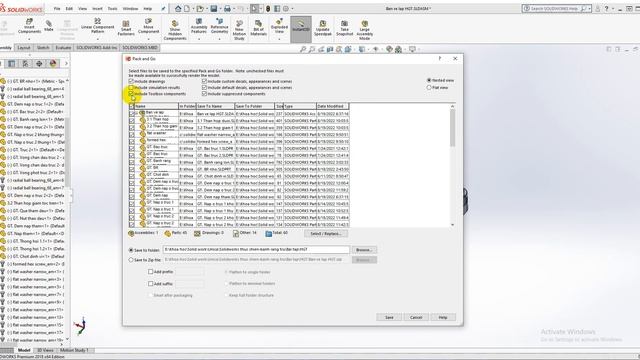Click the Zoom to Fit magnifier icon
This screenshot has height=360, width=640.
(303, 49)
